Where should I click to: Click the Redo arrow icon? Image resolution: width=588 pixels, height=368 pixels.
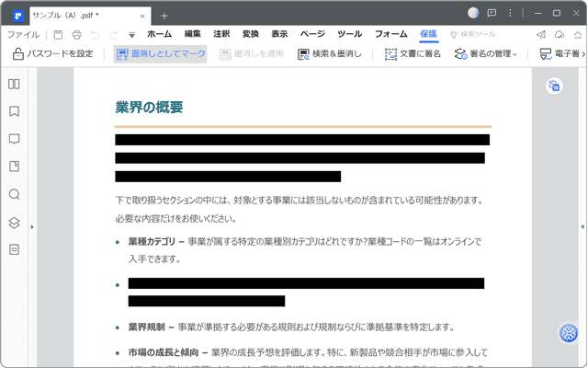point(113,35)
